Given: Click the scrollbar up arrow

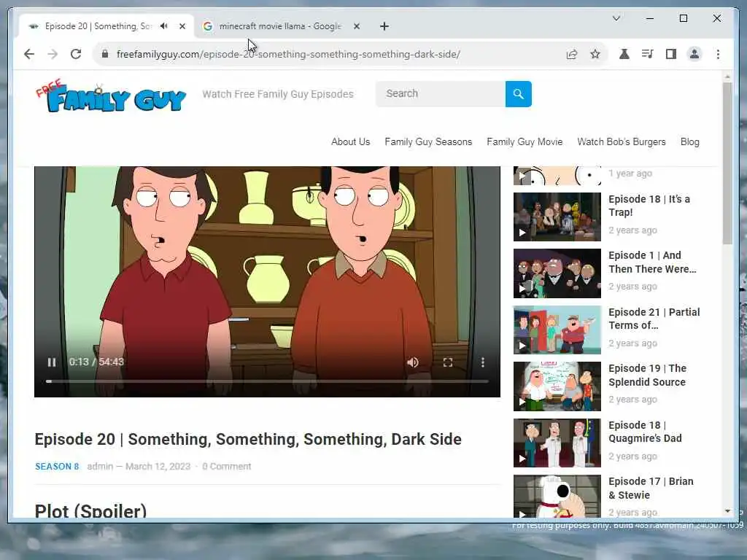Looking at the screenshot, I should [x=727, y=77].
